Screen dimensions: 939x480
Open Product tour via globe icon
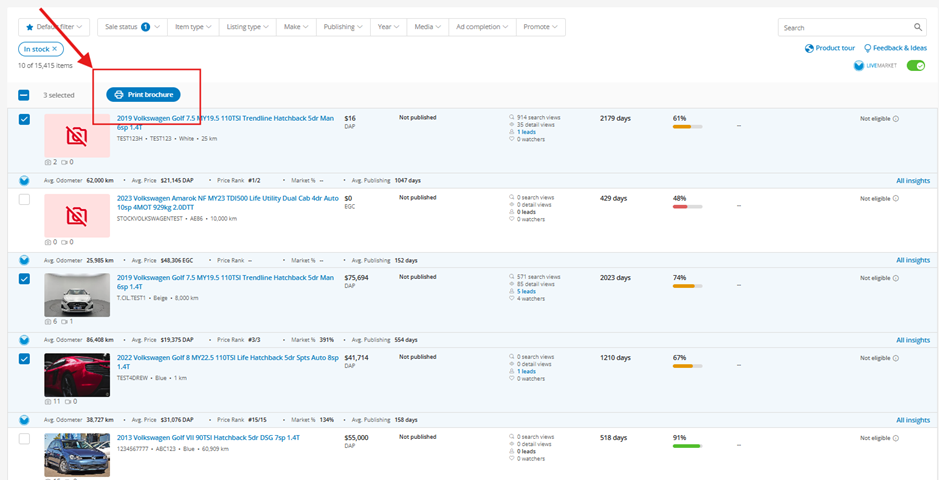[809, 48]
